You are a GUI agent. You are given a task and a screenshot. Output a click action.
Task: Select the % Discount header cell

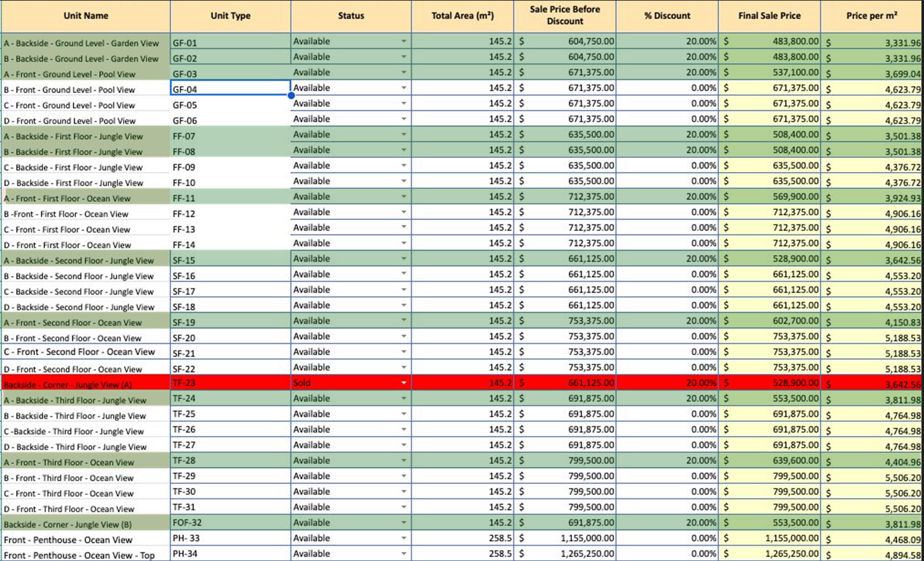click(x=667, y=16)
